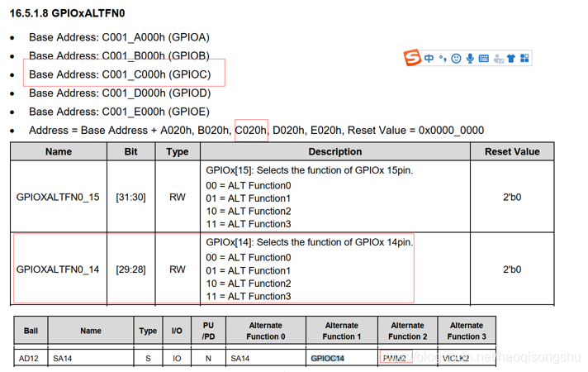Open the toolbox grid icon in IME bar
Image resolution: width=588 pixels, height=372 pixels.
(524, 58)
